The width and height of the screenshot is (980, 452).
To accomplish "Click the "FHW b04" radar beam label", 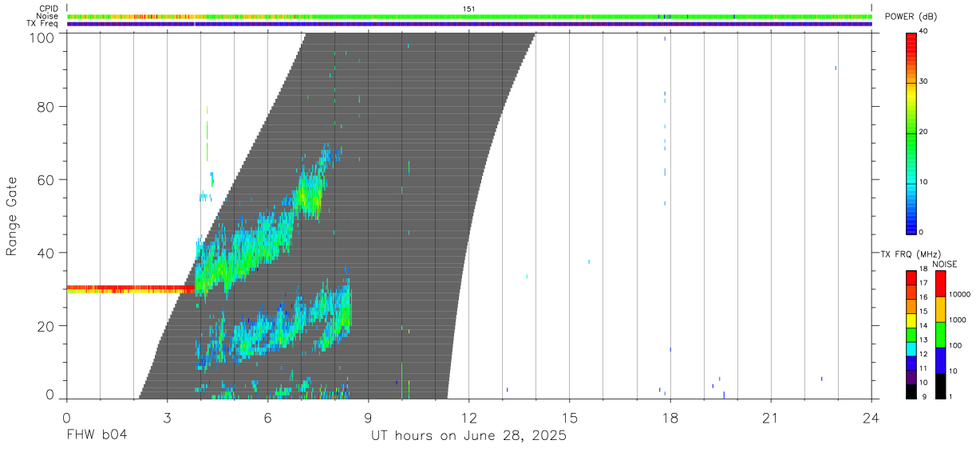I will point(97,436).
